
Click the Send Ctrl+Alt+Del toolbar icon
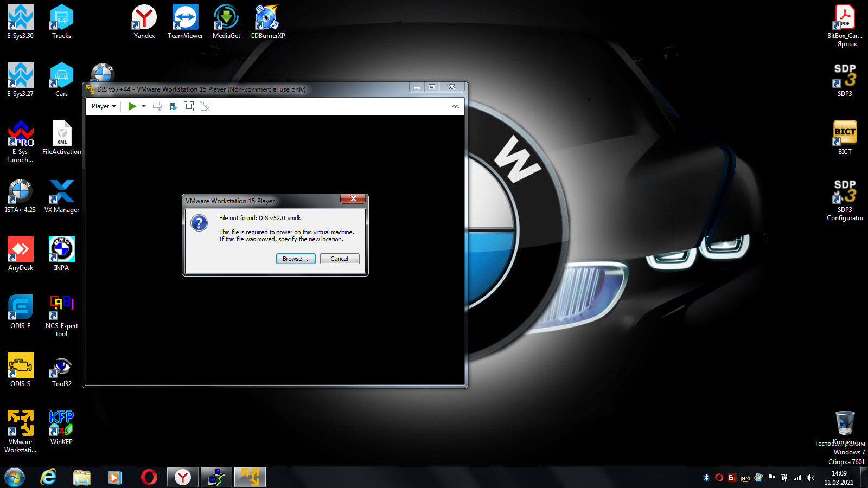pyautogui.click(x=157, y=106)
